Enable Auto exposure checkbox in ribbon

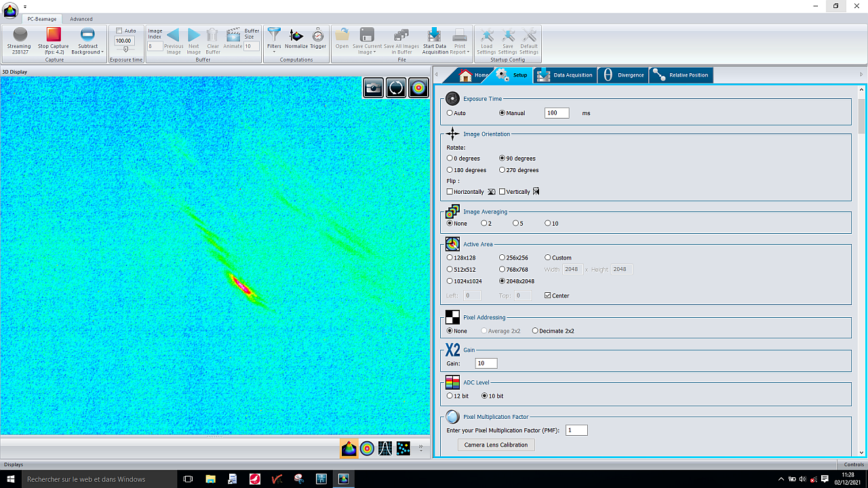[119, 30]
